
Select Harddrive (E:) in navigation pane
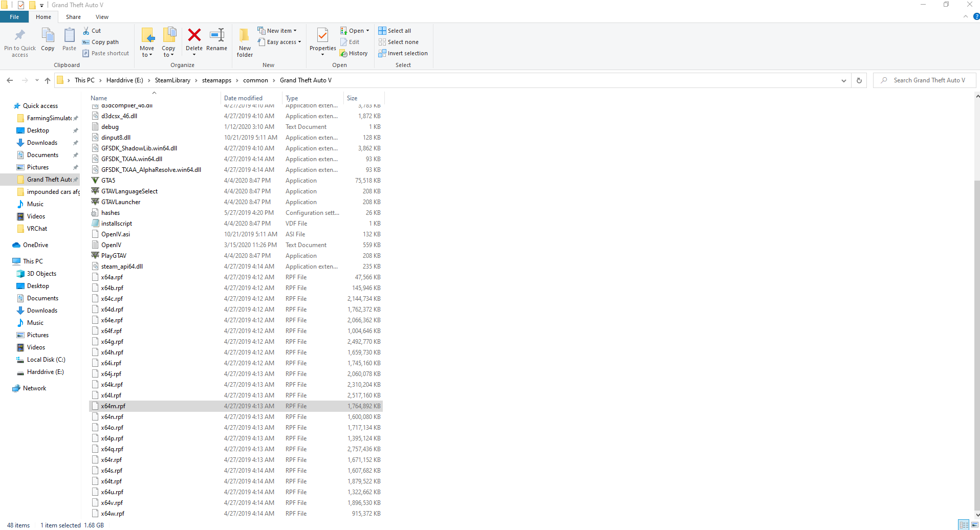click(x=45, y=372)
